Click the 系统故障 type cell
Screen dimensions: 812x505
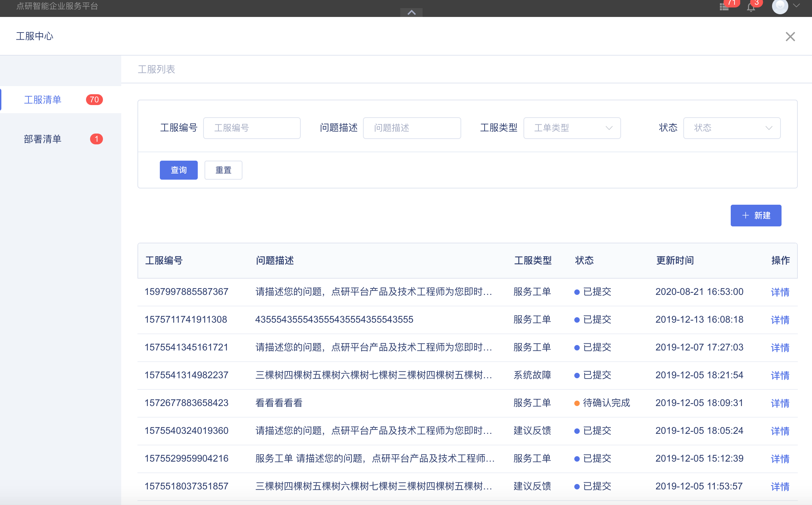[x=532, y=375]
